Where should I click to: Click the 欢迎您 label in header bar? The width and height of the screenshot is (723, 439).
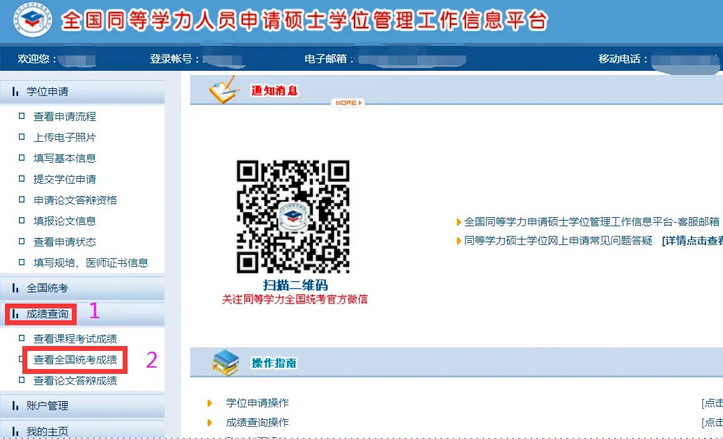[37, 59]
